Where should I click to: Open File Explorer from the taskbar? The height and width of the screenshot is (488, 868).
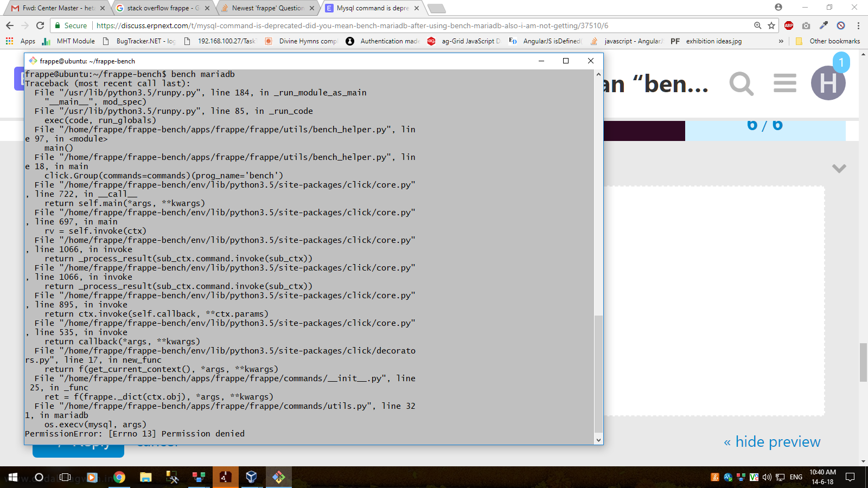pyautogui.click(x=145, y=477)
